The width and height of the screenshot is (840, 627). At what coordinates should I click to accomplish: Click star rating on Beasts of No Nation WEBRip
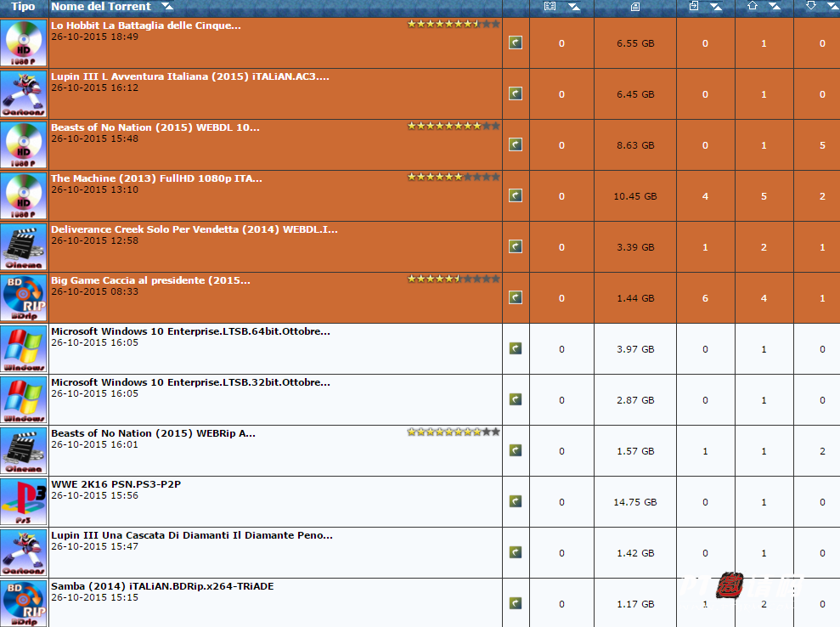[x=454, y=432]
